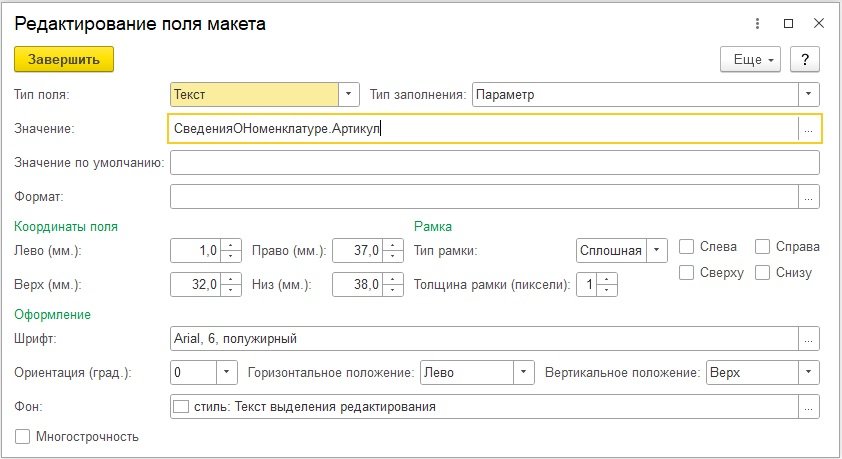Increase or decrease Лево (мм.) spinner
The width and height of the screenshot is (842, 459).
pos(232,249)
